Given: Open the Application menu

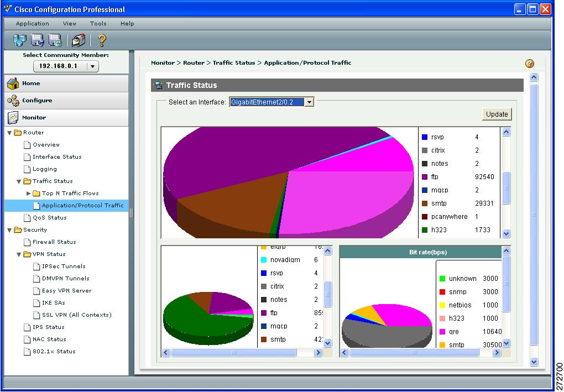Looking at the screenshot, I should (33, 23).
